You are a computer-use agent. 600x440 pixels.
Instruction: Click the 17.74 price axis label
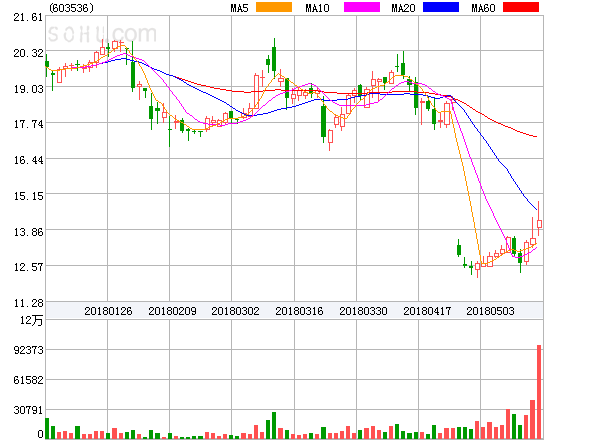tap(28, 124)
